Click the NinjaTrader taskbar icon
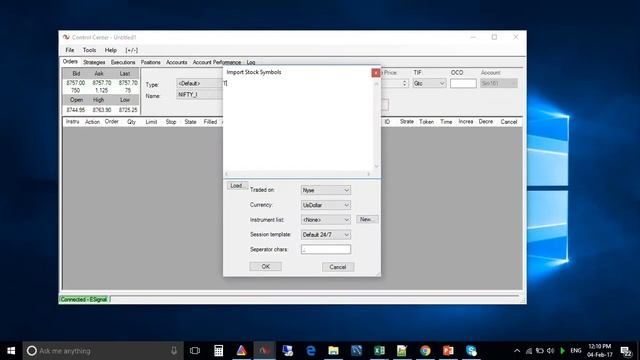The height and width of the screenshot is (360, 640). (264, 351)
